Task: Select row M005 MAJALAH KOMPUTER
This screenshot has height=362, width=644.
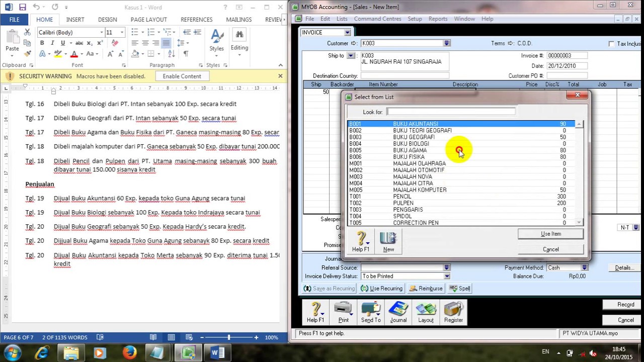Action: pyautogui.click(x=462, y=190)
